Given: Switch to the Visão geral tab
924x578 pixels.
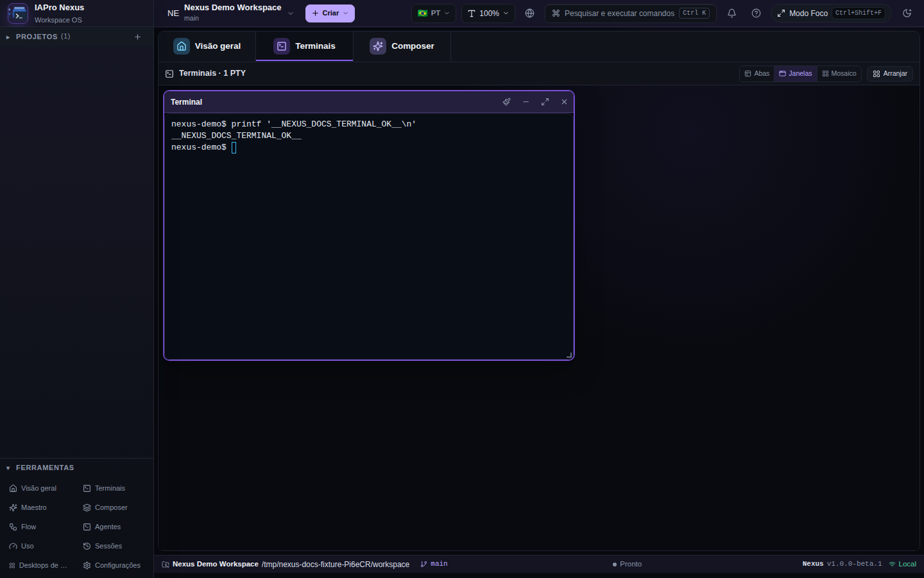Looking at the screenshot, I should click(x=207, y=46).
